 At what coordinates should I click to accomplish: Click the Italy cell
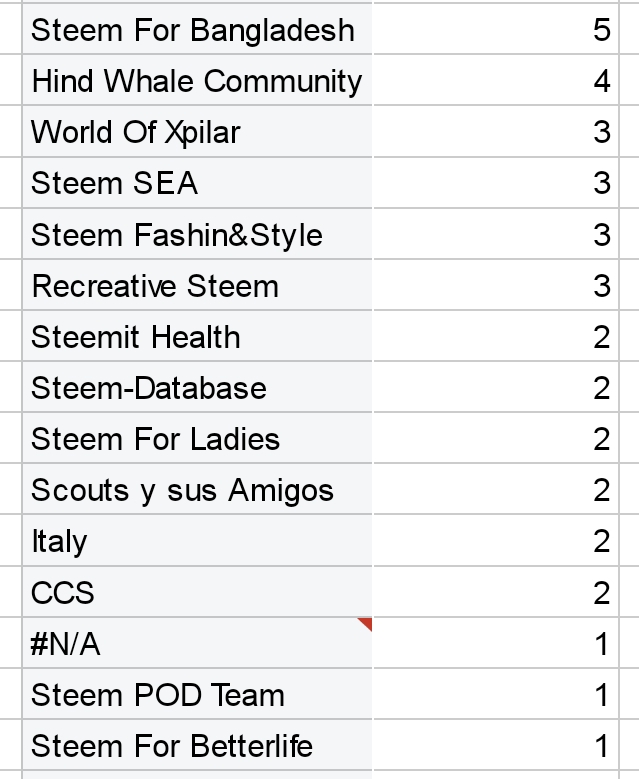click(x=195, y=541)
